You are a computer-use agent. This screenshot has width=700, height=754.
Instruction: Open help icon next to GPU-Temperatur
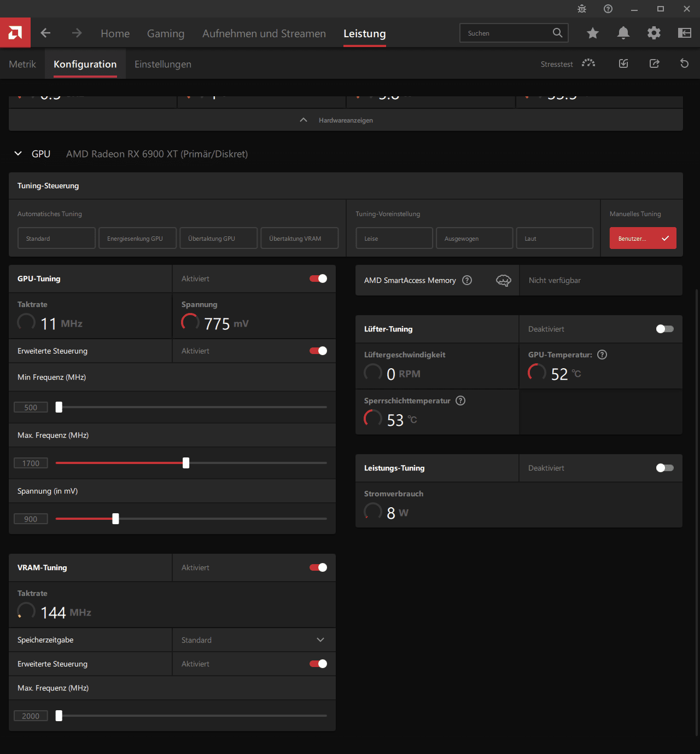point(602,355)
